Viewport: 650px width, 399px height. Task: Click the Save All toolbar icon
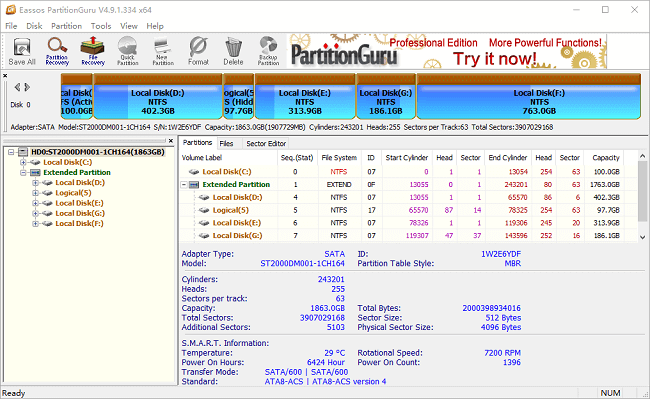[22, 51]
